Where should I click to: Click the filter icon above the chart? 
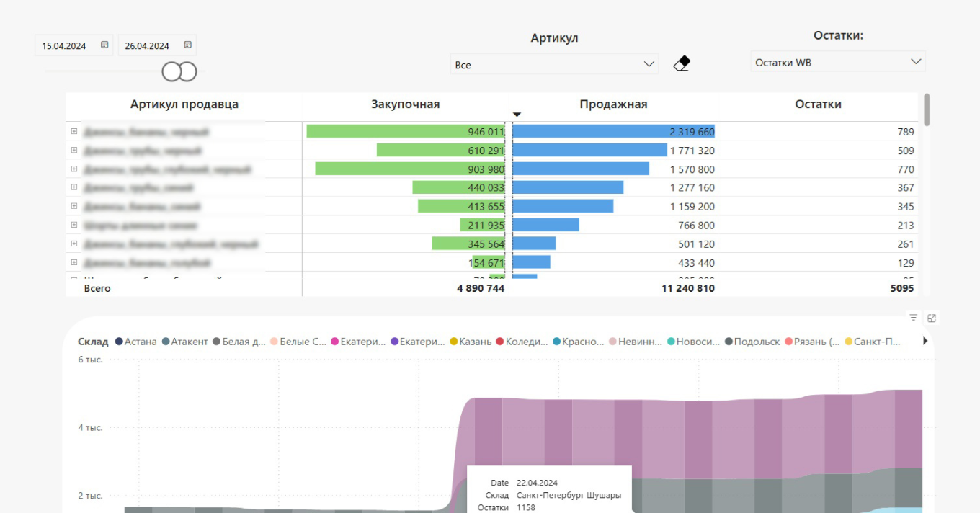[914, 318]
